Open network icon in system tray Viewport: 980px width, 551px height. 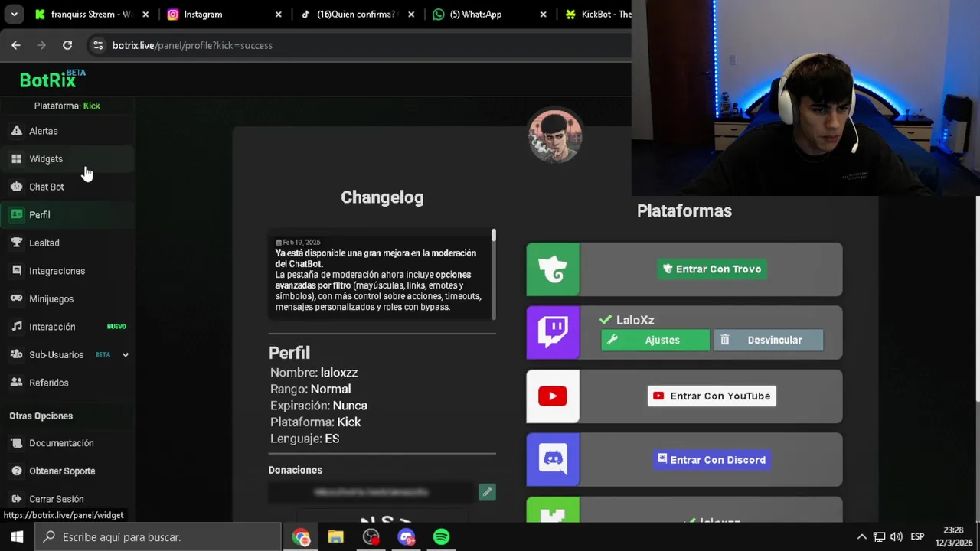879,537
